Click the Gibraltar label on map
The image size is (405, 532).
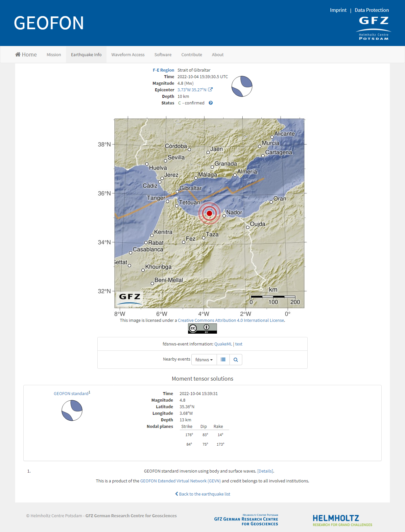tap(191, 188)
